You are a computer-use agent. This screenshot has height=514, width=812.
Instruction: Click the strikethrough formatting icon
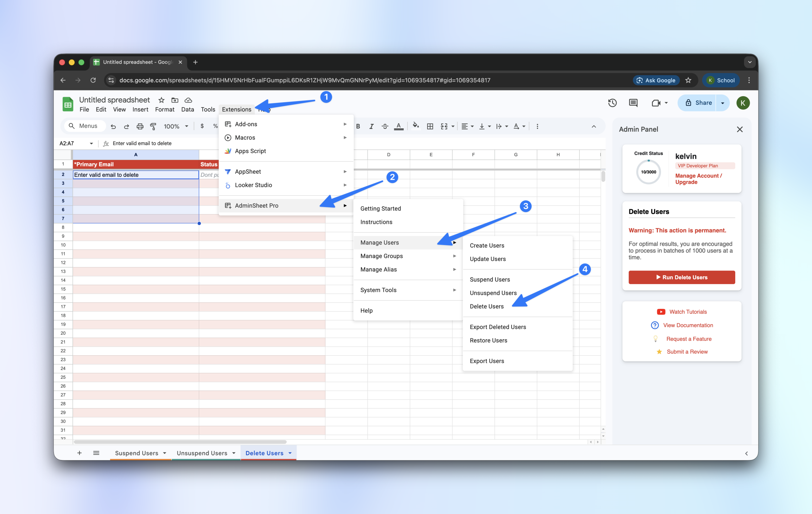385,126
